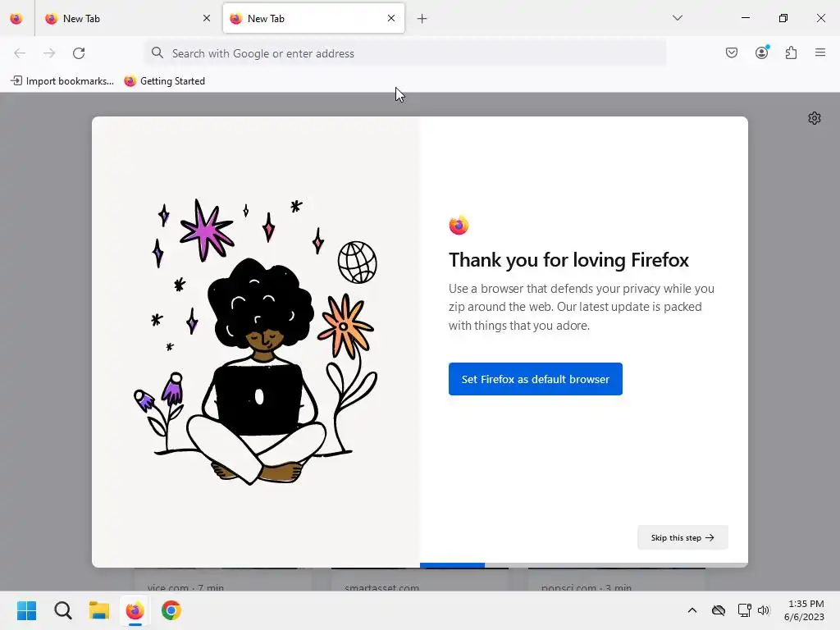The height and width of the screenshot is (630, 840).
Task: Open taskbar Search
Action: (x=62, y=610)
